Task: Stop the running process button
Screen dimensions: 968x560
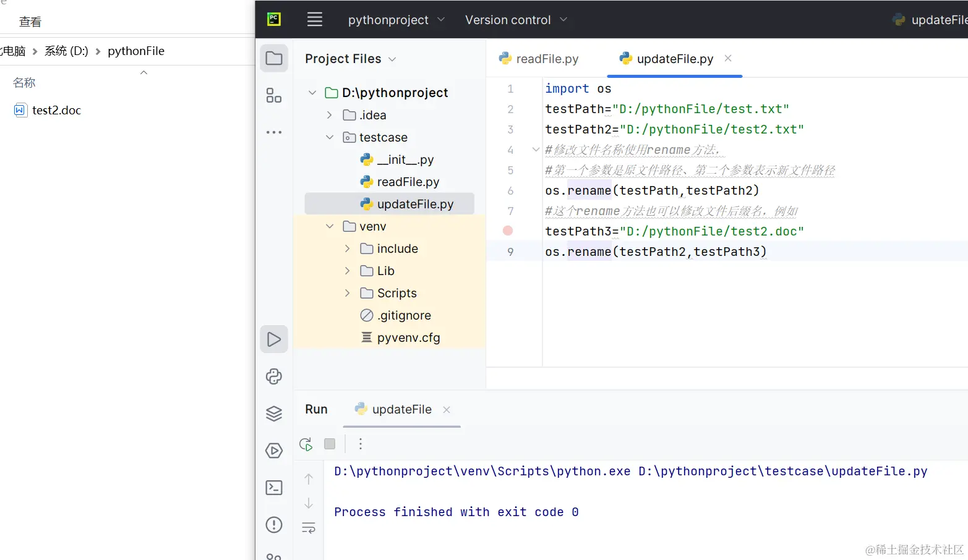Action: (330, 444)
